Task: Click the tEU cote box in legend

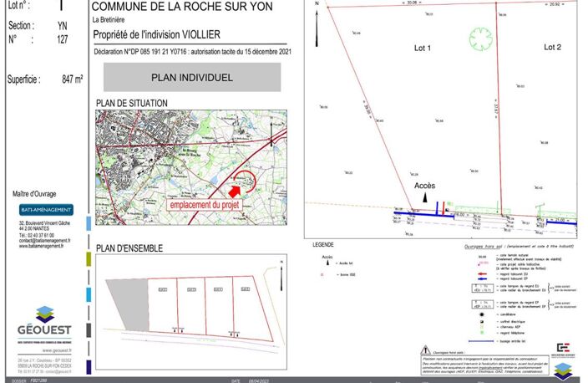Action: (x=482, y=288)
